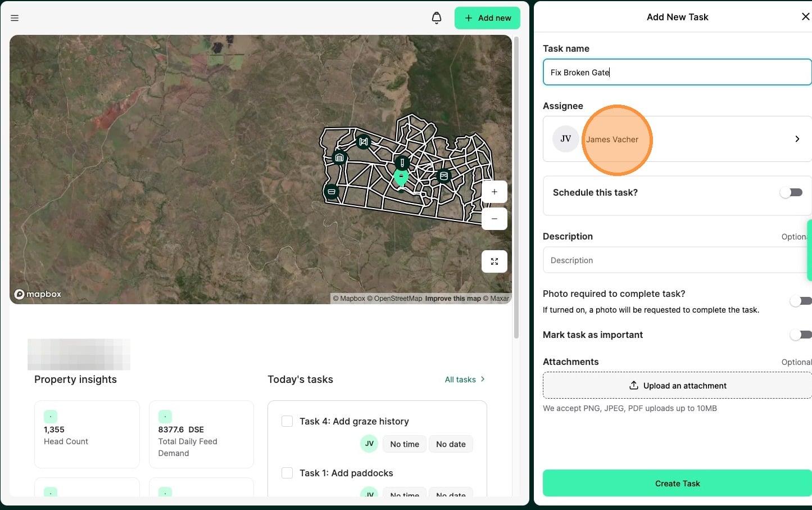Toggle Schedule this task switch
This screenshot has width=812, height=510.
791,192
